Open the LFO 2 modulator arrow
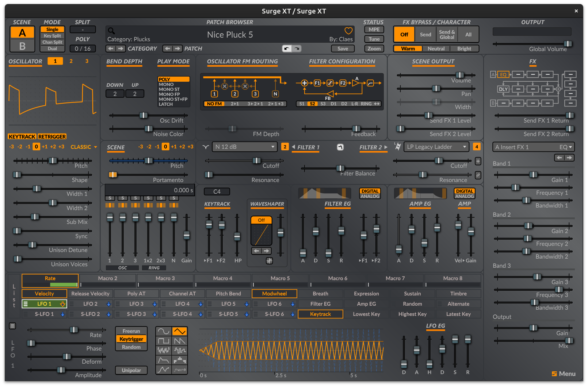 point(108,304)
